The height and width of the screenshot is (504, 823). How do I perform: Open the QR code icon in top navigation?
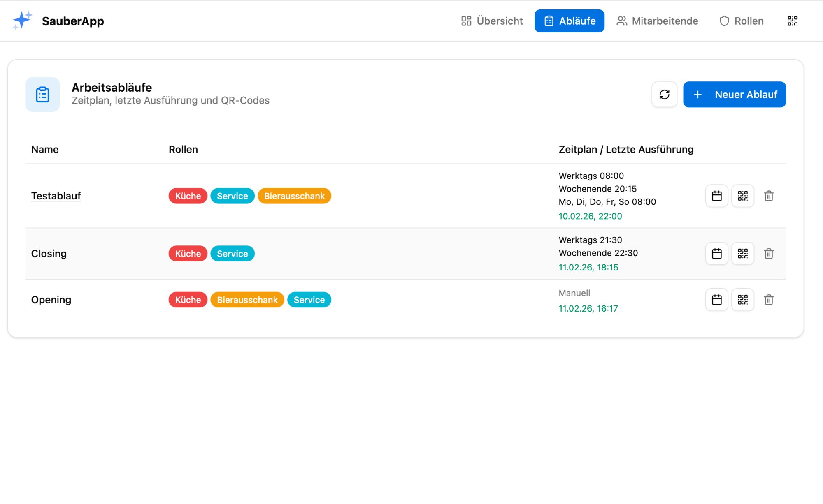[x=792, y=21]
